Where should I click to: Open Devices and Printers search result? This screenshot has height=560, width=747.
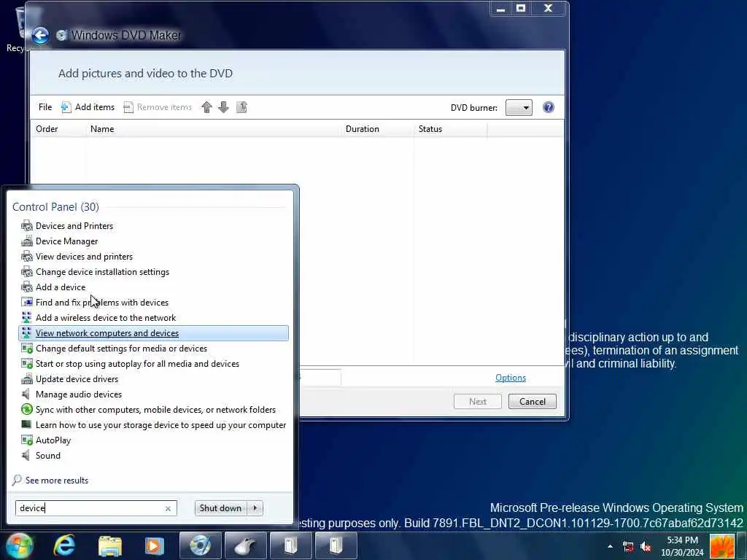153,226
